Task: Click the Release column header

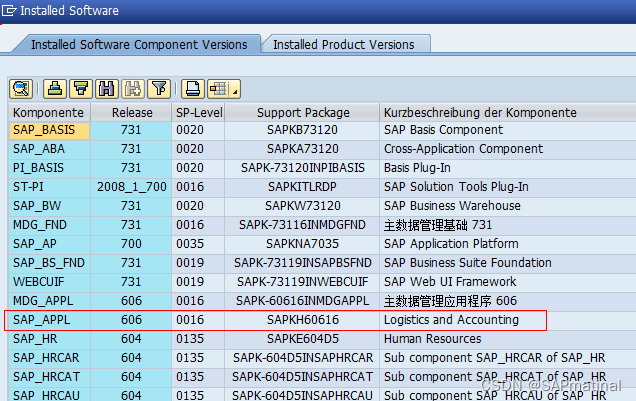Action: pyautogui.click(x=132, y=112)
